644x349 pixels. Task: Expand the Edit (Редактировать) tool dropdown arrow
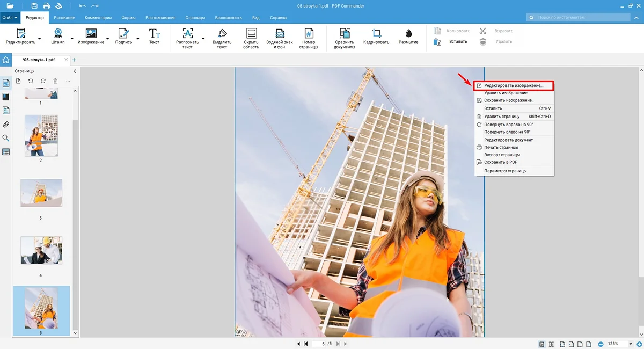[40, 39]
